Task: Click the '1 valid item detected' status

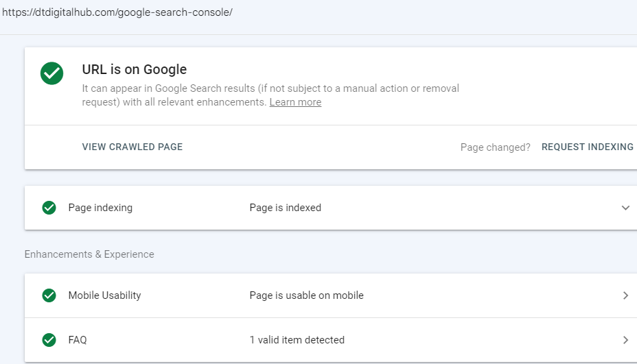Action: pyautogui.click(x=297, y=340)
